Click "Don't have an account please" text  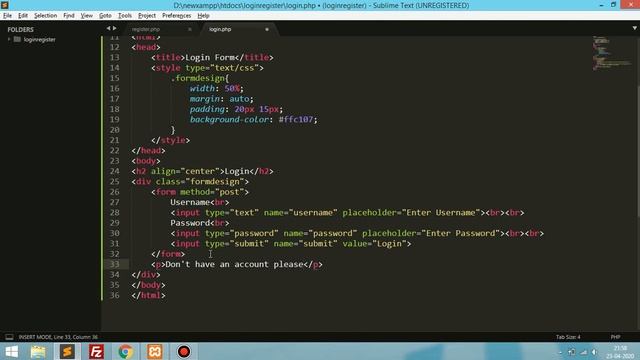[x=234, y=264]
